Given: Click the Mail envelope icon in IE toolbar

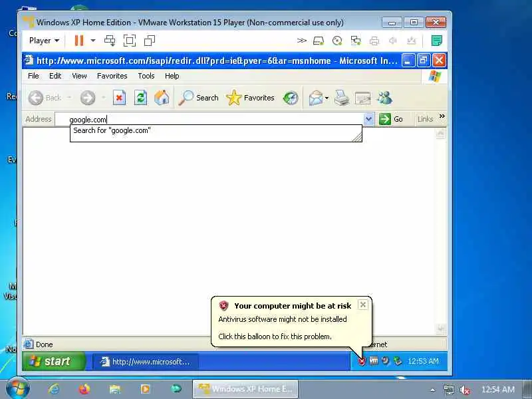Looking at the screenshot, I should pos(316,98).
